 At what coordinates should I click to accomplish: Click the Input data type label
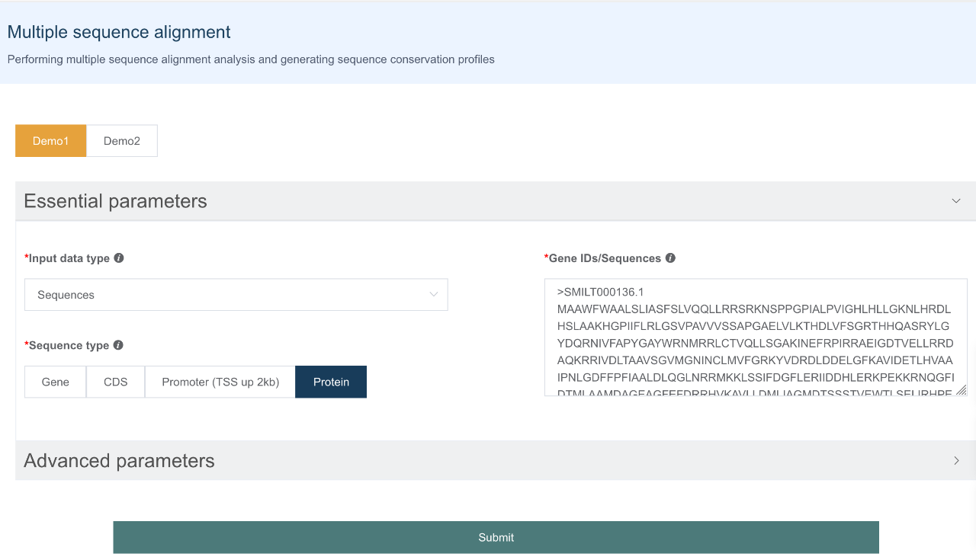pos(67,258)
